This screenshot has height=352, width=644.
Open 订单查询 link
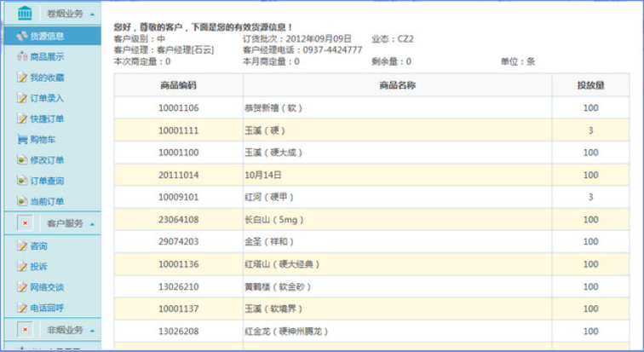pos(47,181)
